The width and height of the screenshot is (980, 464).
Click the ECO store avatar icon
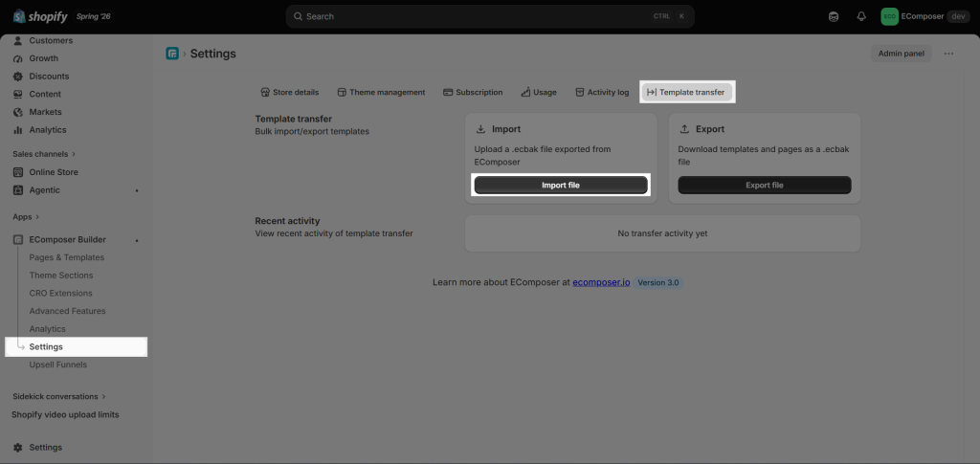pos(889,17)
